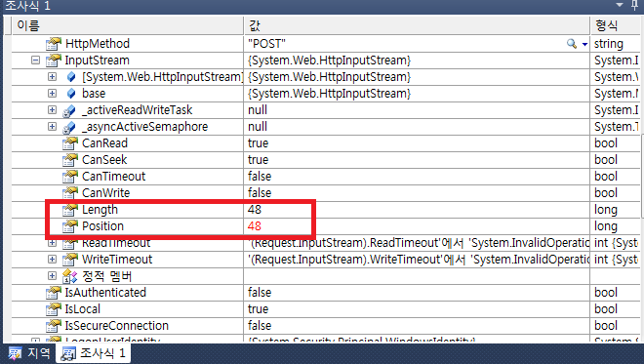Select the InputStream value {System.Web.HttpInputStream}
The width and height of the screenshot is (644, 364).
coord(329,61)
